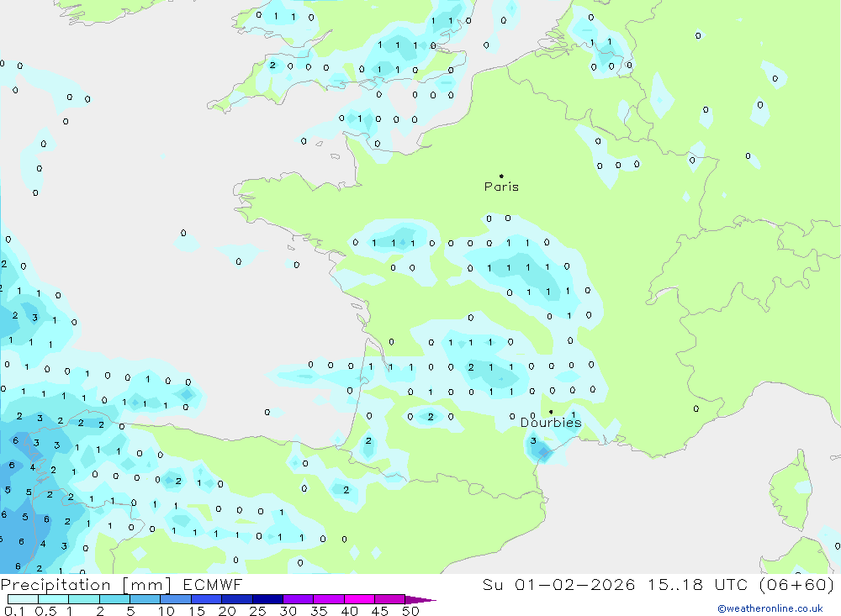The width and height of the screenshot is (841, 616).
Task: Click the Paris city label
Action: (x=501, y=187)
